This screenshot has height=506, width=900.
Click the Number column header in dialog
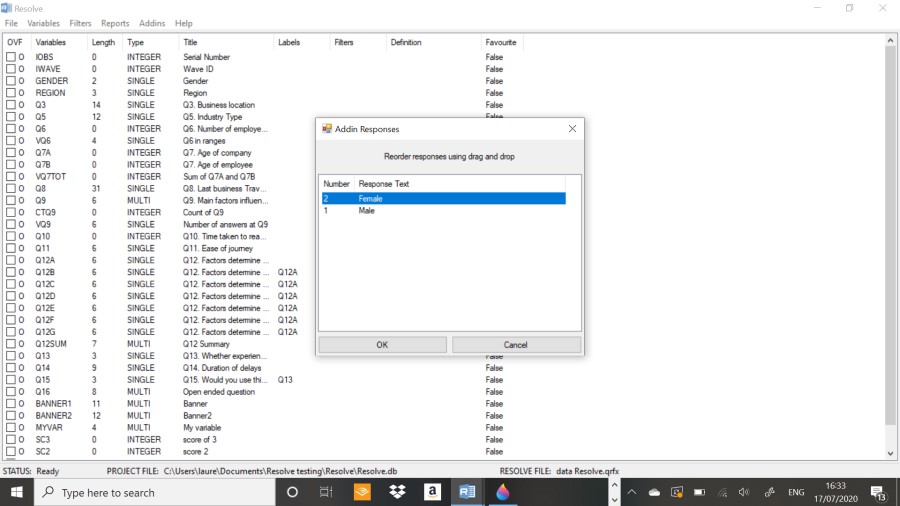(336, 184)
